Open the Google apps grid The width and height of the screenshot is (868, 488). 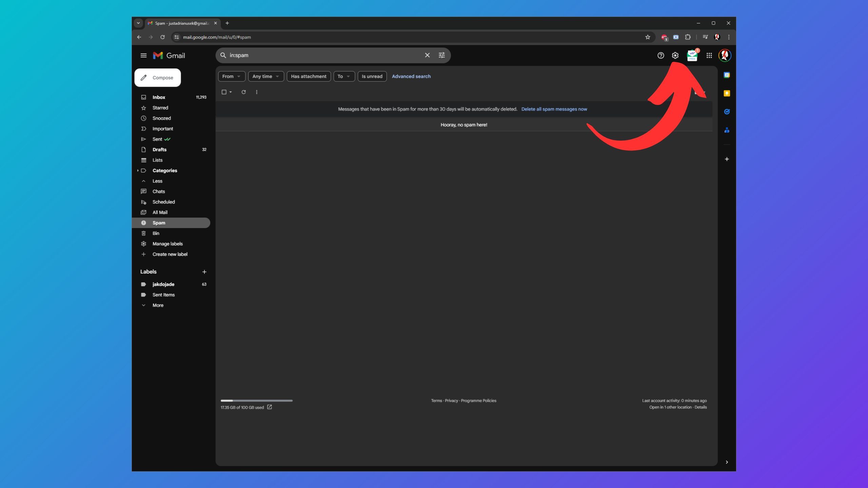709,55
